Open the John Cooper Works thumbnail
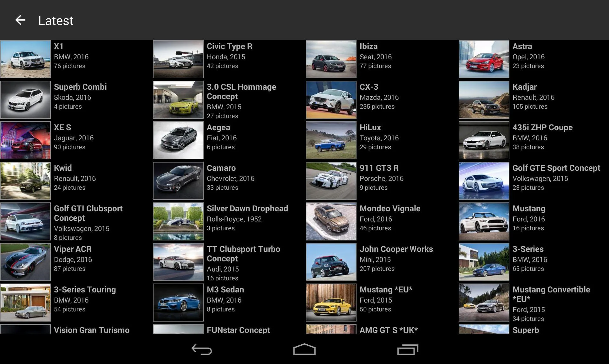Screen dimensions: 609x364 click(x=331, y=262)
